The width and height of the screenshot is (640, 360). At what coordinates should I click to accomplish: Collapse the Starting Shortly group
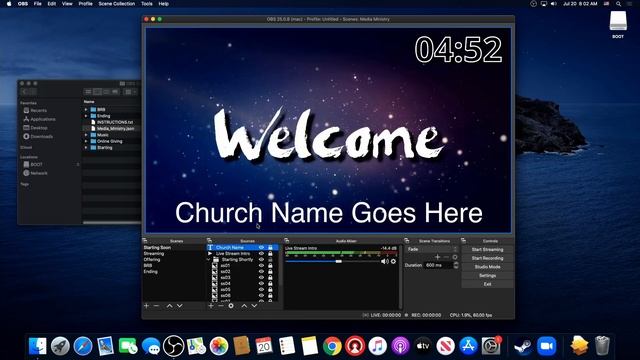209,260
